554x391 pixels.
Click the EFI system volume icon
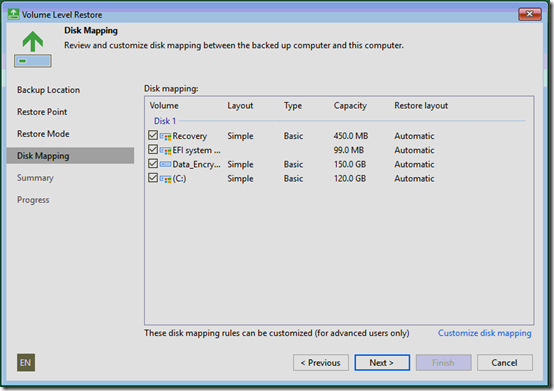165,150
